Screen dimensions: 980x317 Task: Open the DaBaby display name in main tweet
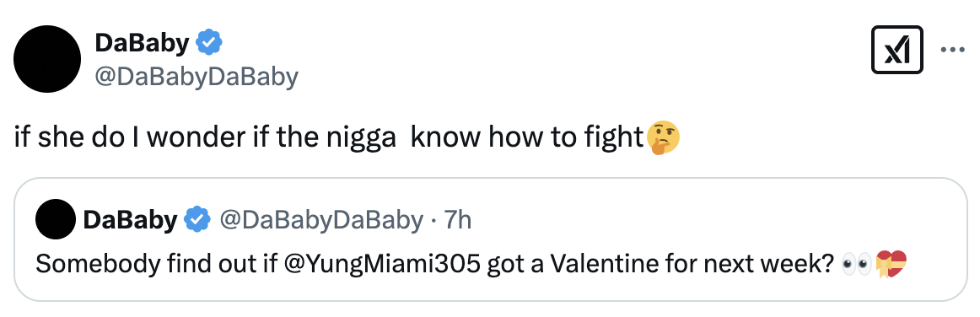[x=142, y=43]
